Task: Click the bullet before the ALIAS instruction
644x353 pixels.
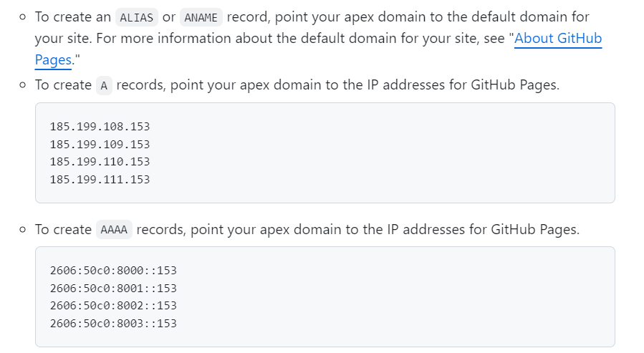Action: tap(24, 16)
